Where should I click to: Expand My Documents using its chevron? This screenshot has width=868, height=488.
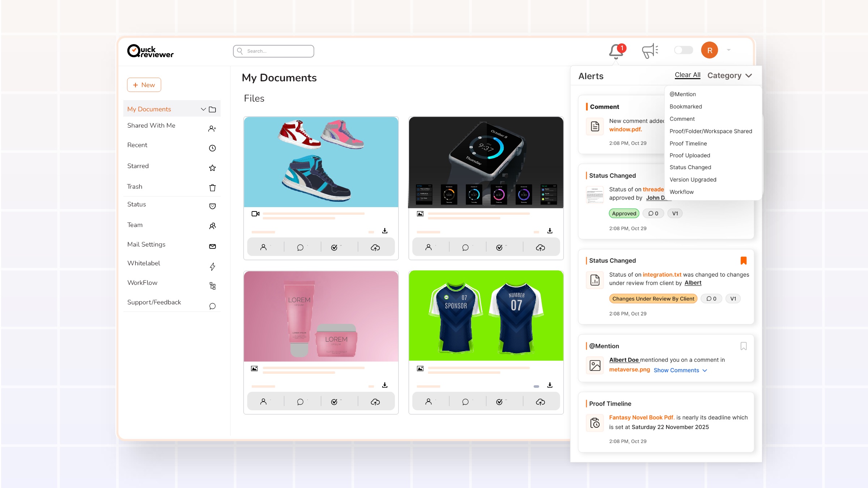point(203,109)
